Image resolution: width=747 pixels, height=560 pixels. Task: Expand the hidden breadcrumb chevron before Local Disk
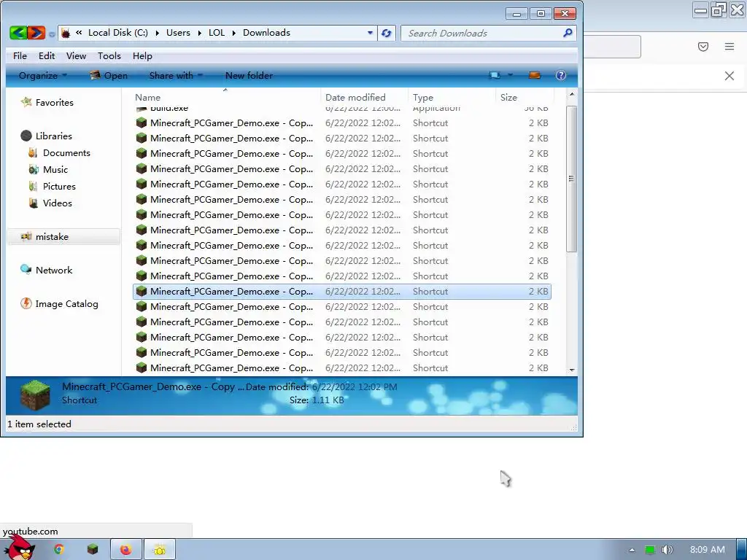(79, 33)
